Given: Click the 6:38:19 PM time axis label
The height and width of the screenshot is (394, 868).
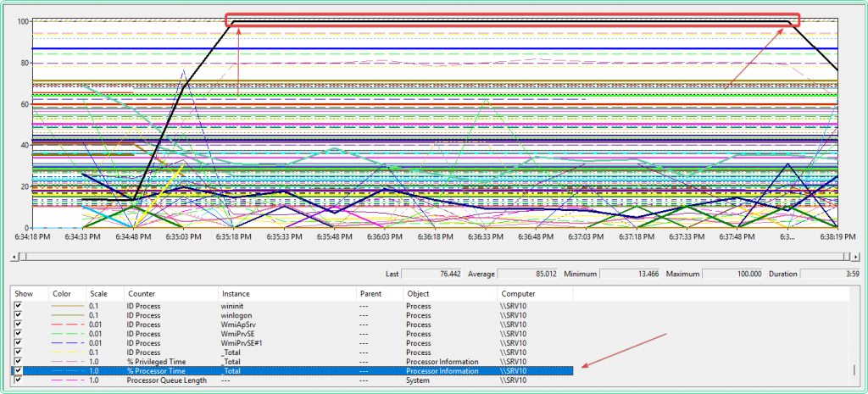Looking at the screenshot, I should pos(837,236).
